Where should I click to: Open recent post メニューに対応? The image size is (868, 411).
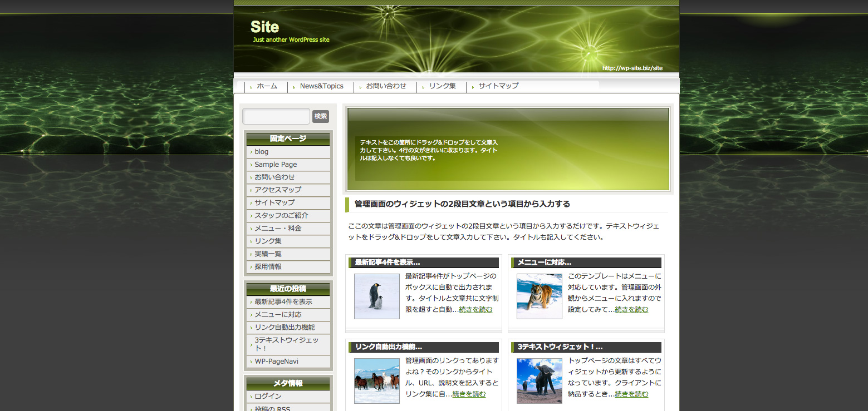288,315
